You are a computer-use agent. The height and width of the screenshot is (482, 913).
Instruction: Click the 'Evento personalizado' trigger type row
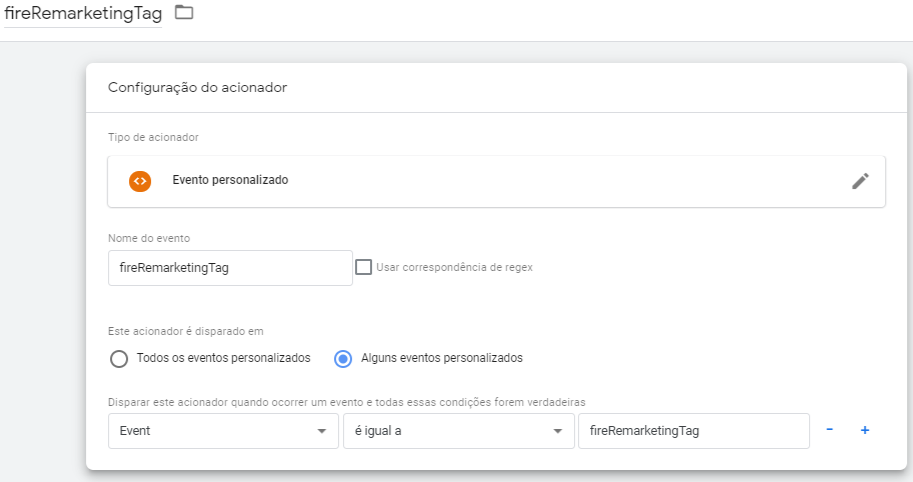pyautogui.click(x=496, y=181)
